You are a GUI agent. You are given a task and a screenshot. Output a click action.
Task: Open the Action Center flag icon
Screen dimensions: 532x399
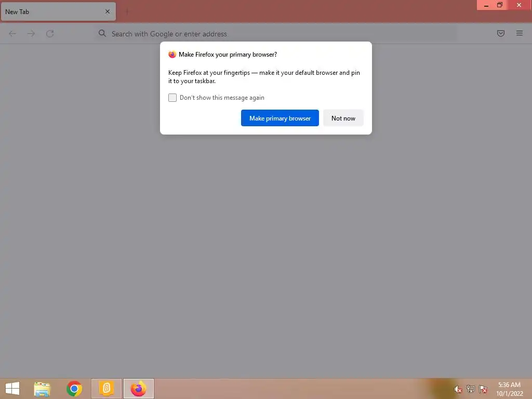point(483,389)
